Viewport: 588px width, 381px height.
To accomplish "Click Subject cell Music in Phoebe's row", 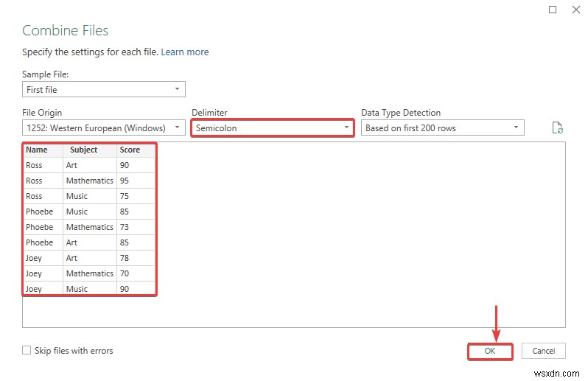I will [90, 212].
